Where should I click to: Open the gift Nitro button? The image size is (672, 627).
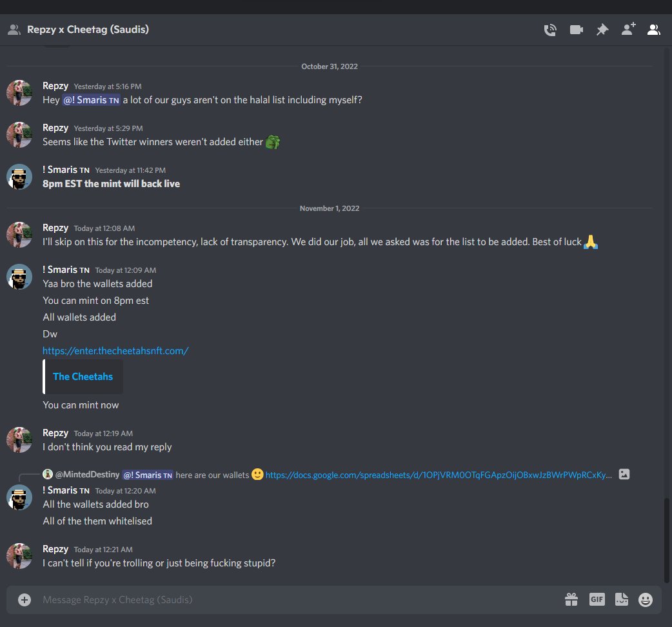click(x=571, y=599)
